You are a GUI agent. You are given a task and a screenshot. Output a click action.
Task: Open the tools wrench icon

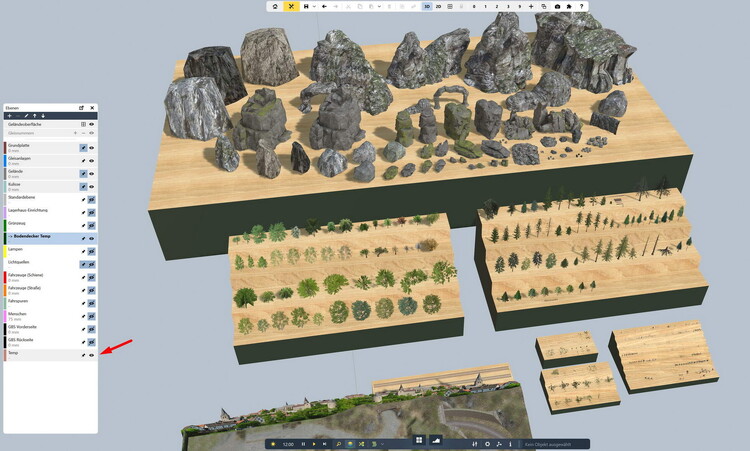coord(292,6)
